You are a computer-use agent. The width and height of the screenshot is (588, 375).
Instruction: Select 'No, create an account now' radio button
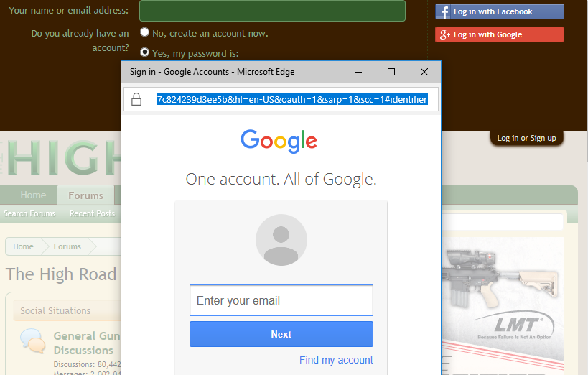[x=145, y=32]
